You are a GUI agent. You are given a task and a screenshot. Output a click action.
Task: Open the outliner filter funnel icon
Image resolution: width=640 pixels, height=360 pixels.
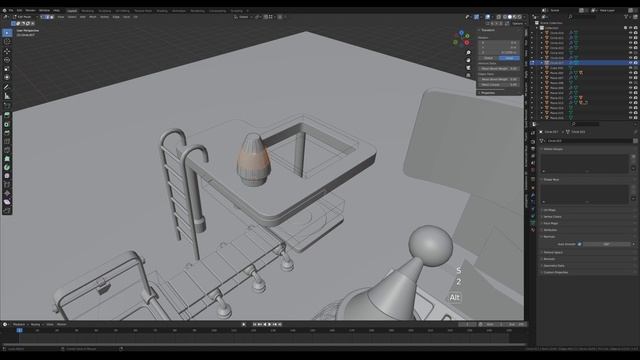627,17
